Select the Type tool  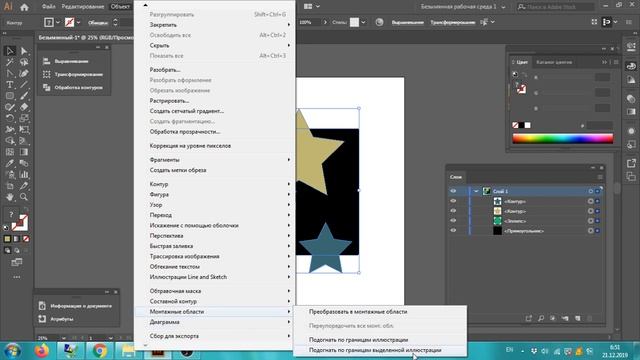tap(10, 84)
